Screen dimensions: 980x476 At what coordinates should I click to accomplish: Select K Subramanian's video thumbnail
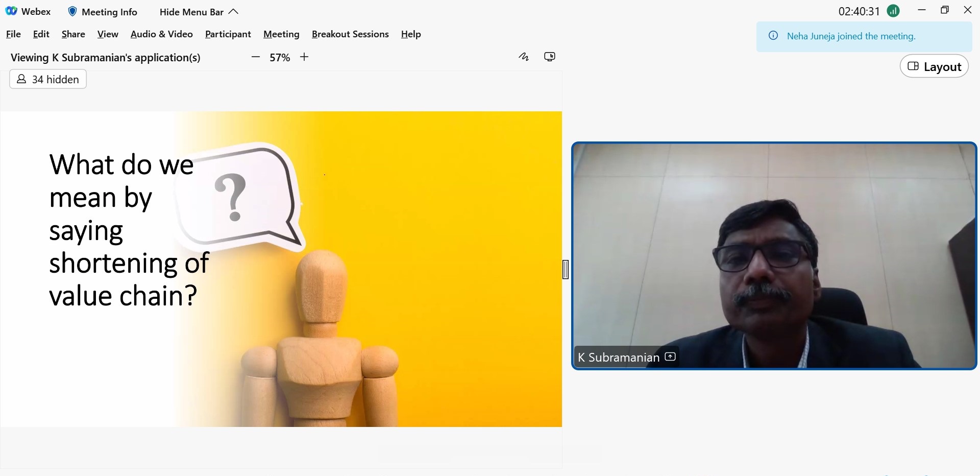click(x=774, y=255)
